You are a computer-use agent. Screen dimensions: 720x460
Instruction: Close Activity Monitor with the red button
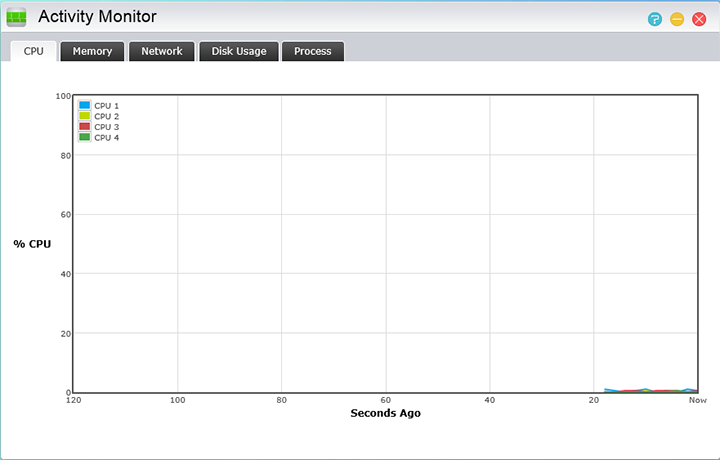(x=699, y=19)
